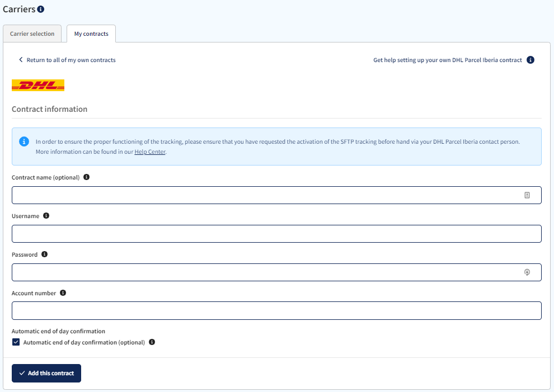Click the info icon beside Contract name label
This screenshot has width=554, height=392.
(x=86, y=177)
